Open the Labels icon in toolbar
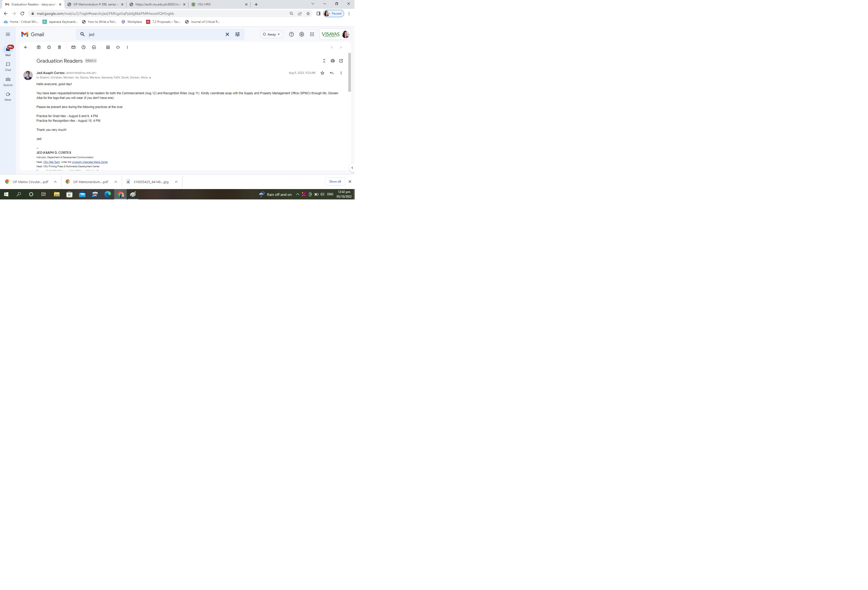Viewport: 868px width, 590px height. [x=118, y=48]
